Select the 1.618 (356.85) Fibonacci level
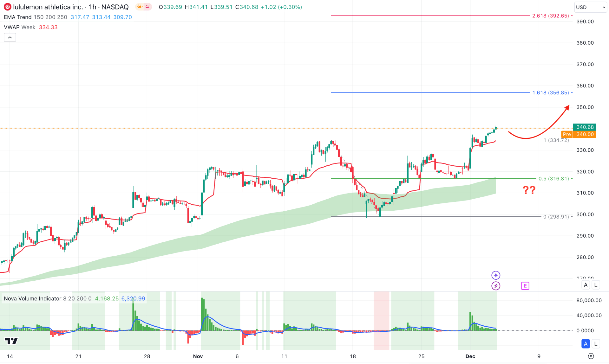 point(551,93)
